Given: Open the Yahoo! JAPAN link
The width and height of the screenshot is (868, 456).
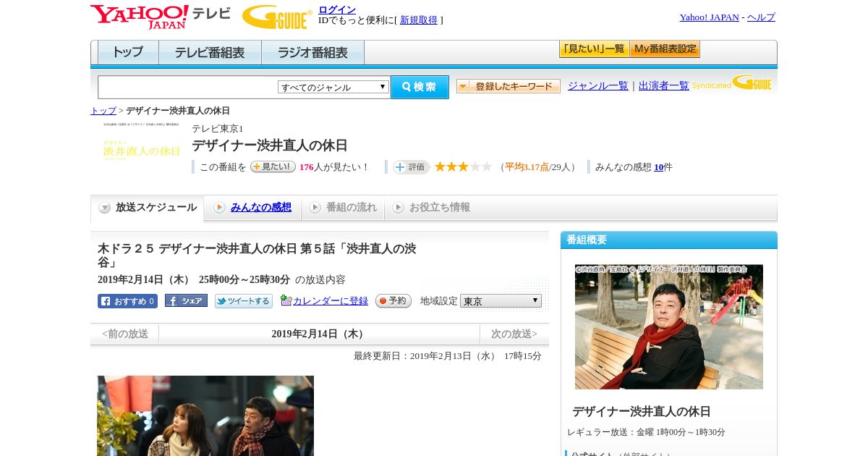Looking at the screenshot, I should pos(710,17).
